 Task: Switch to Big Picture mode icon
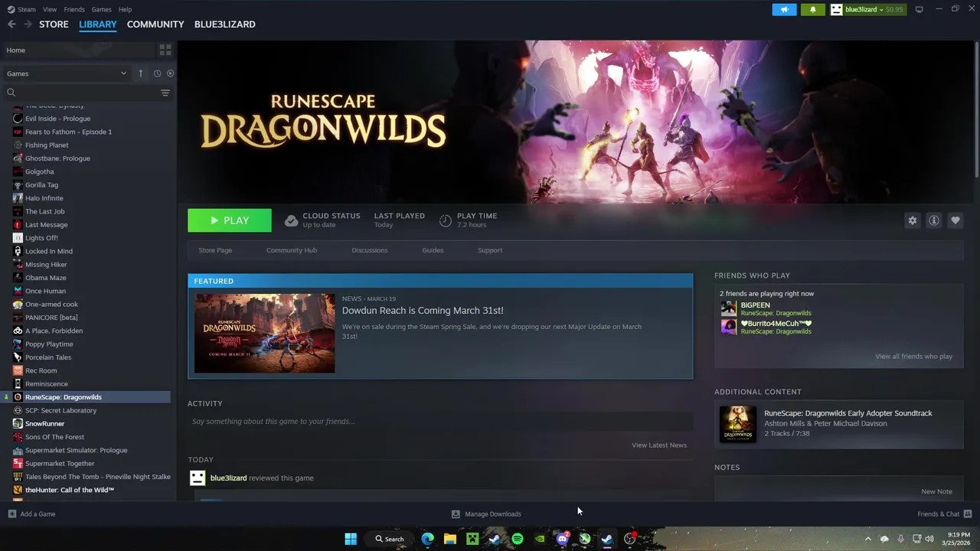click(919, 9)
